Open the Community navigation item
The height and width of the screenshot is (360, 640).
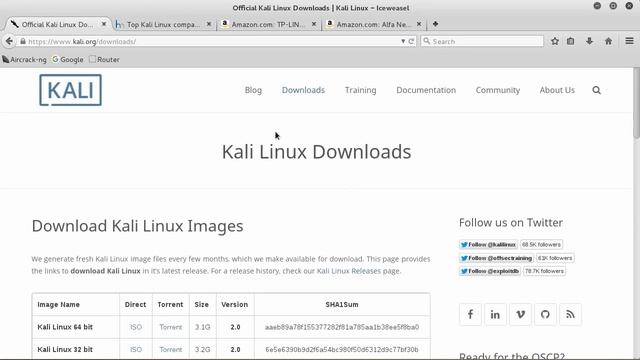[x=498, y=90]
